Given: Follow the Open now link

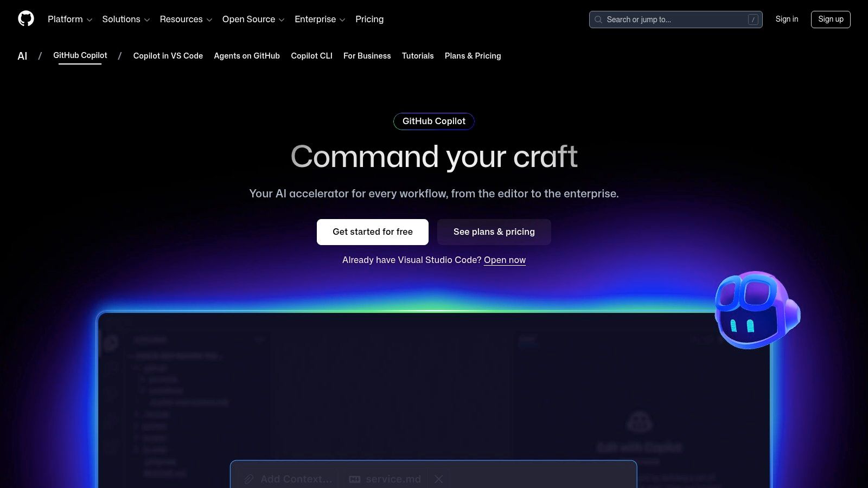Looking at the screenshot, I should click(505, 260).
